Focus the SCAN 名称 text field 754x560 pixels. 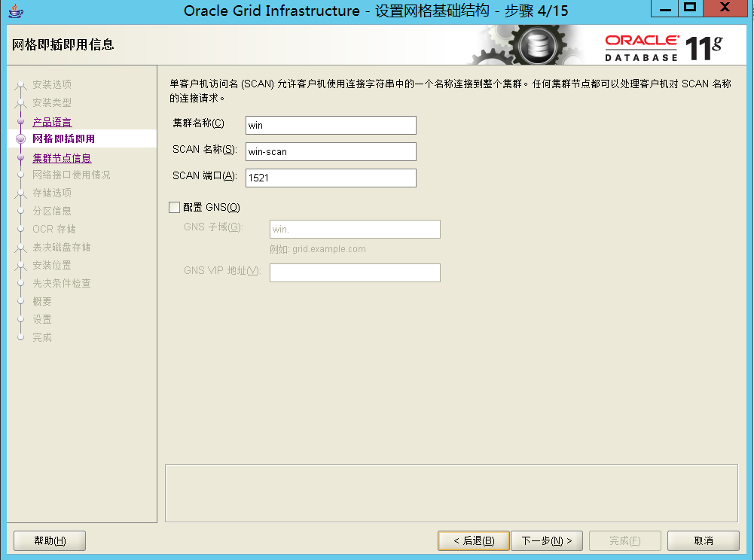coord(331,152)
